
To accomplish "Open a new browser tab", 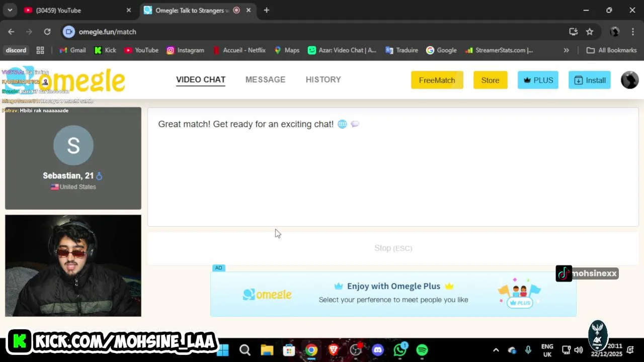I will tap(267, 10).
